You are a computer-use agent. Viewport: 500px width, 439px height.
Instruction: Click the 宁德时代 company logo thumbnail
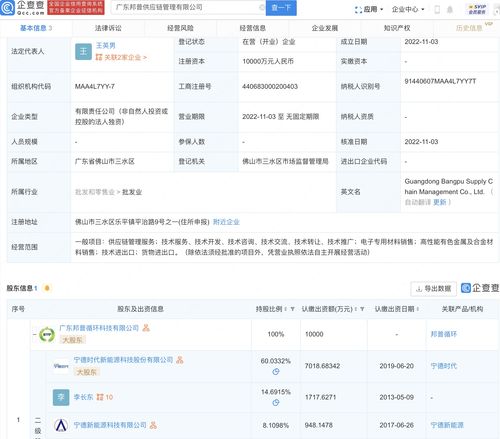[61, 366]
